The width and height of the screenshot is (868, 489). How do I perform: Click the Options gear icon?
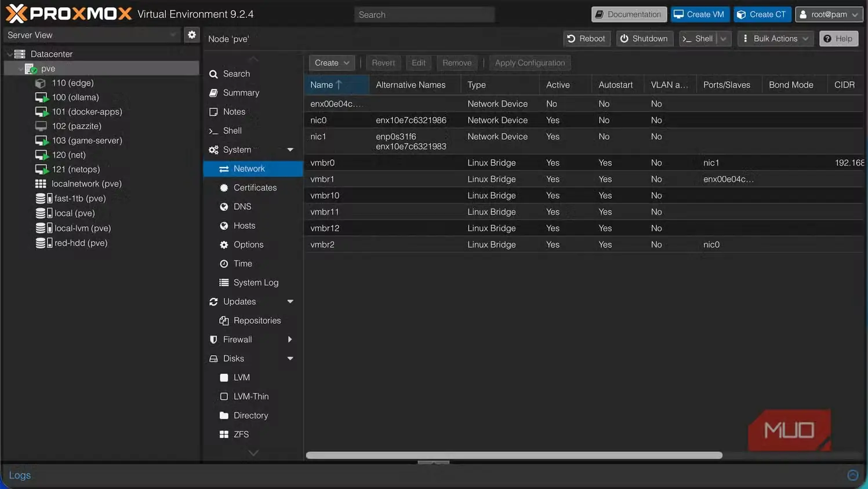(x=224, y=244)
